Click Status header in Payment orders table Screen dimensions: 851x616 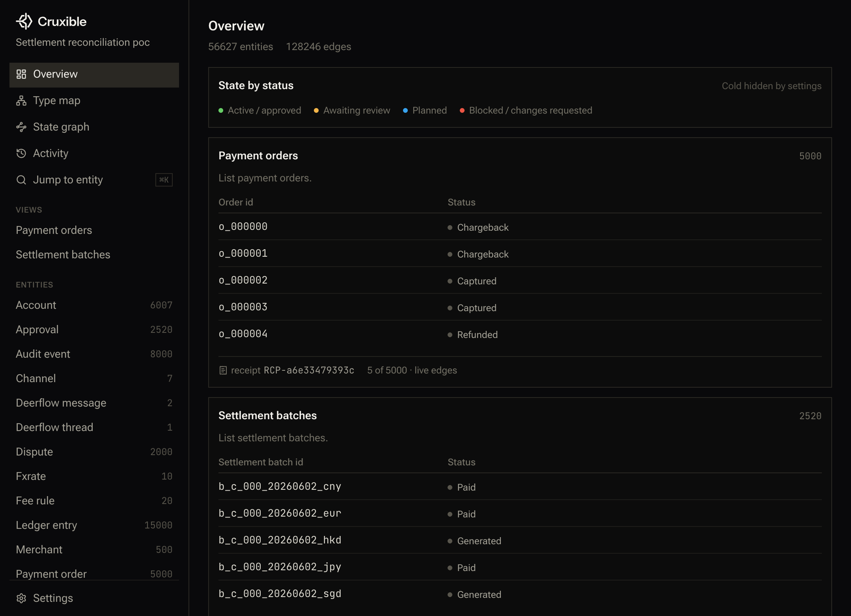pos(461,202)
